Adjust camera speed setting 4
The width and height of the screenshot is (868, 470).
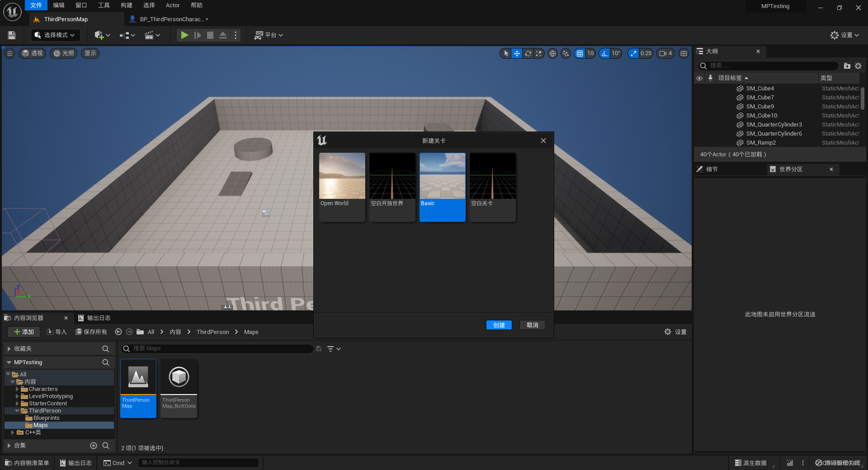(x=665, y=53)
